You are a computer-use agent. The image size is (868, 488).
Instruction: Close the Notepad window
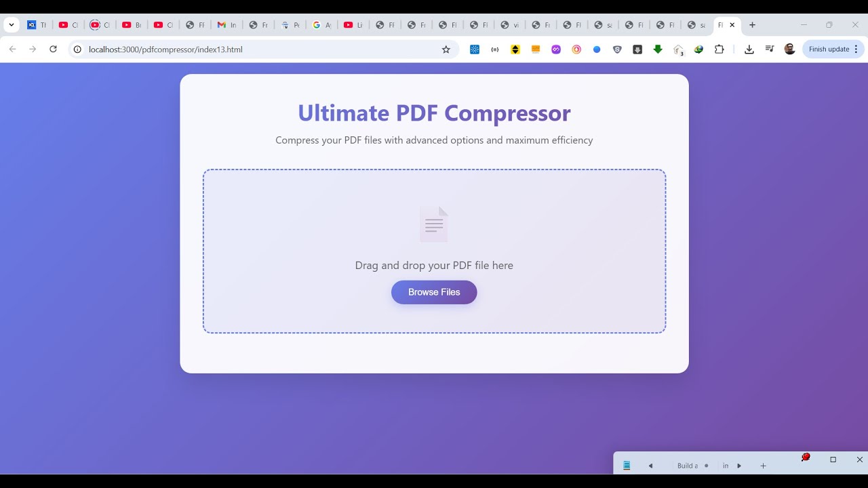click(859, 460)
